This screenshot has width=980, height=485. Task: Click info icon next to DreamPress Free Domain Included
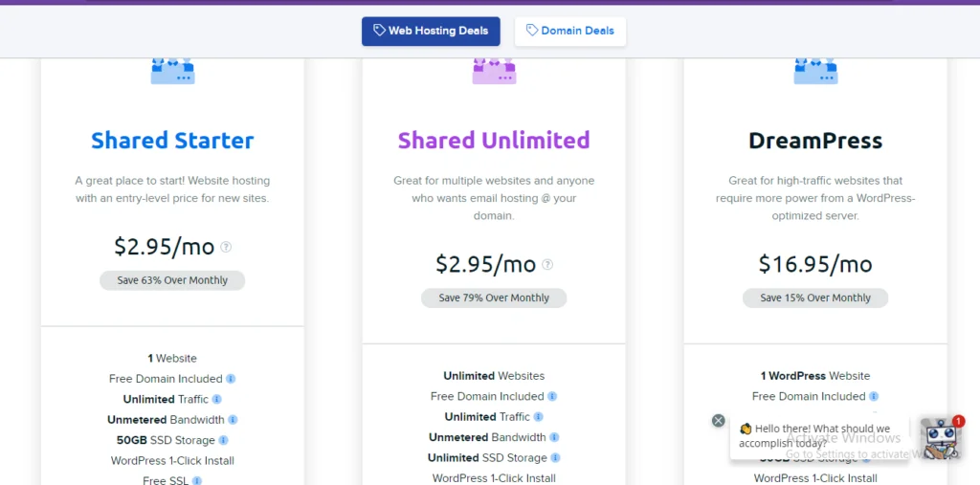(874, 396)
